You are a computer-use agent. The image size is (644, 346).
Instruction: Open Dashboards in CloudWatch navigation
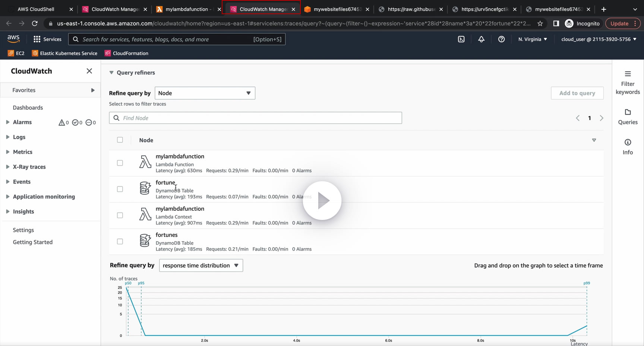click(28, 108)
